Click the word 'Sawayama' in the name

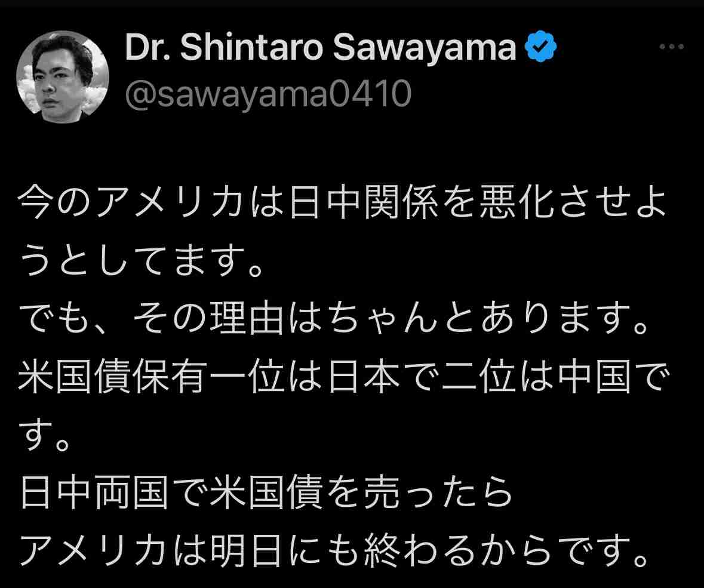(425, 48)
